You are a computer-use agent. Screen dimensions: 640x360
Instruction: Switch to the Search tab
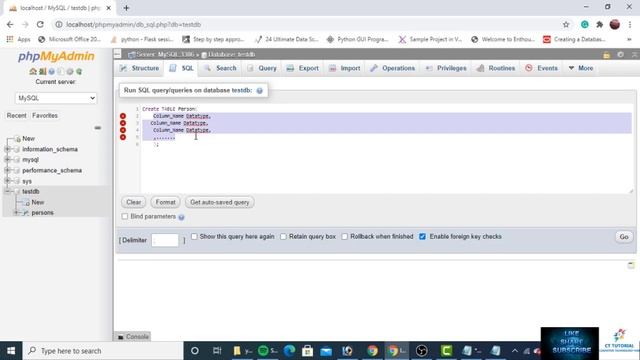(221, 68)
